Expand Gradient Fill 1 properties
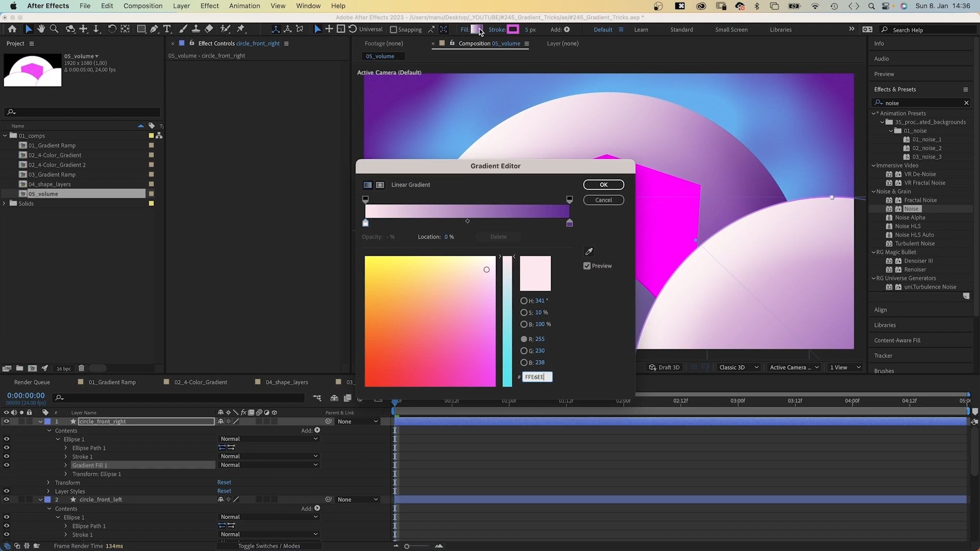The height and width of the screenshot is (551, 980). pyautogui.click(x=66, y=465)
